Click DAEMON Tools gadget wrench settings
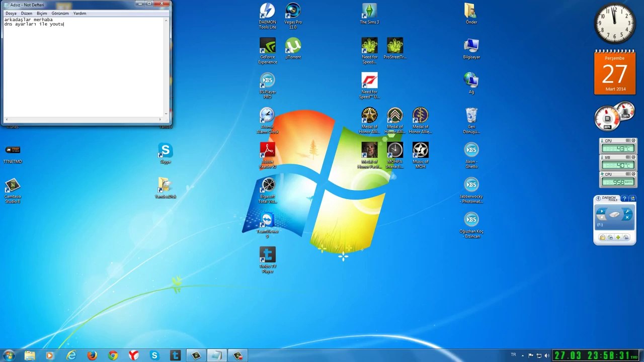Screen dimensions: 644x362 (627, 211)
